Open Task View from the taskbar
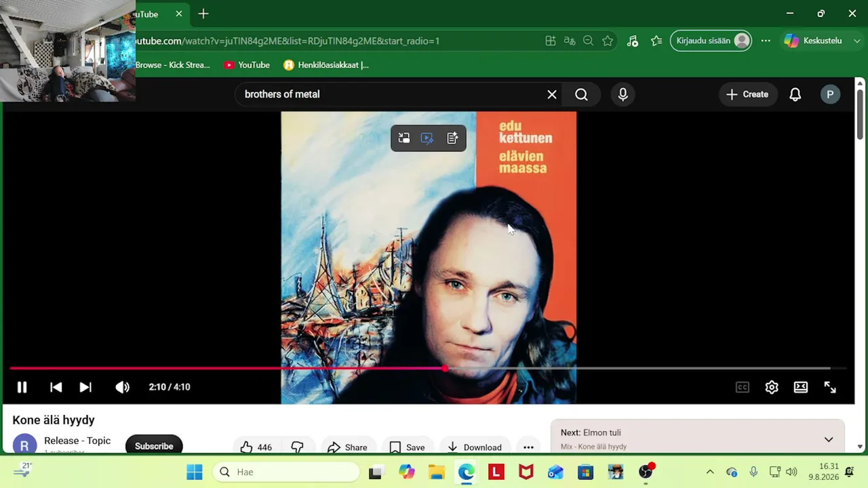This screenshot has width=868, height=488. [375, 472]
